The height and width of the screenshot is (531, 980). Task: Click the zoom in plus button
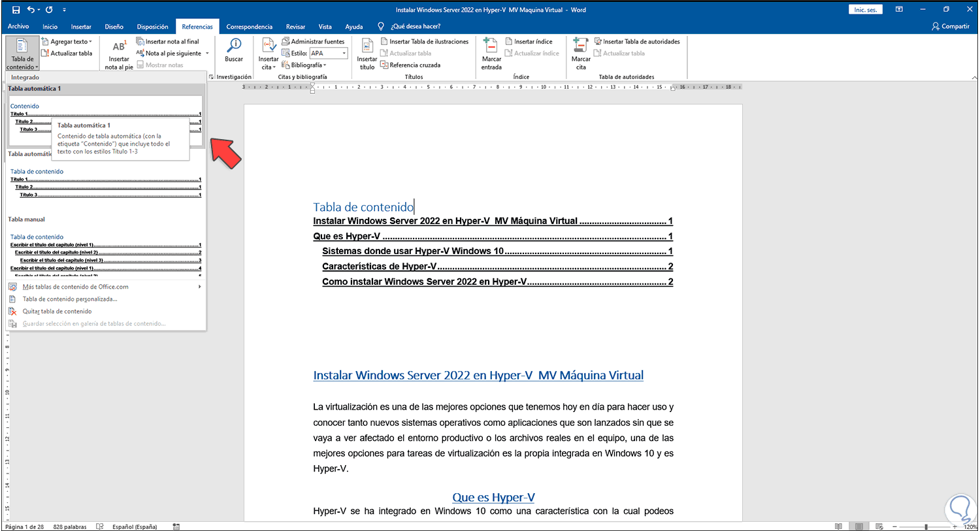pyautogui.click(x=955, y=526)
